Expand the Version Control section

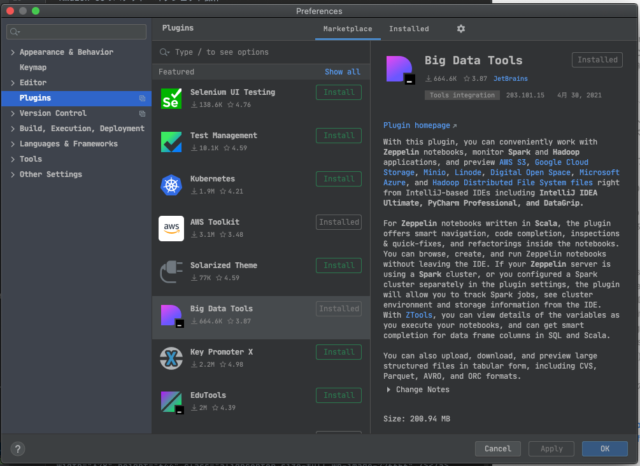coord(13,113)
